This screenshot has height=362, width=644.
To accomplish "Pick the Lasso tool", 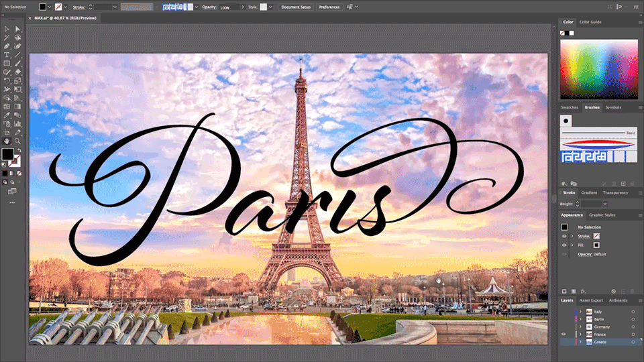I will [x=17, y=38].
